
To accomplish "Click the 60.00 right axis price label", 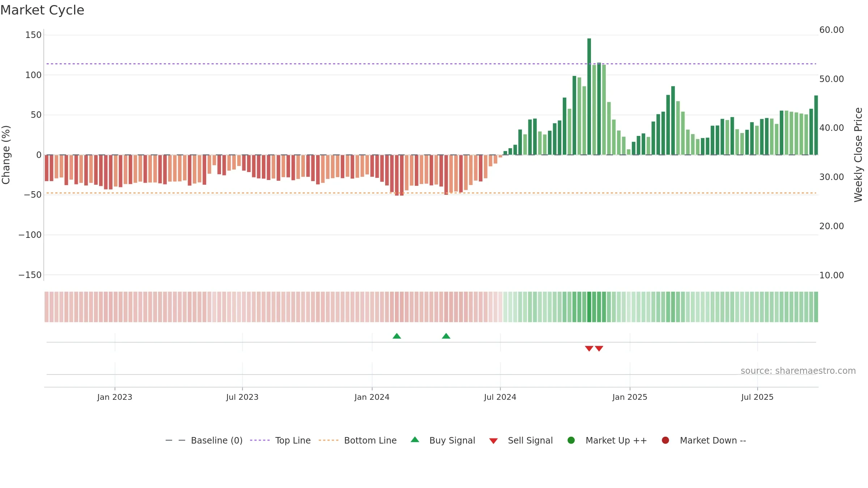I will click(831, 30).
